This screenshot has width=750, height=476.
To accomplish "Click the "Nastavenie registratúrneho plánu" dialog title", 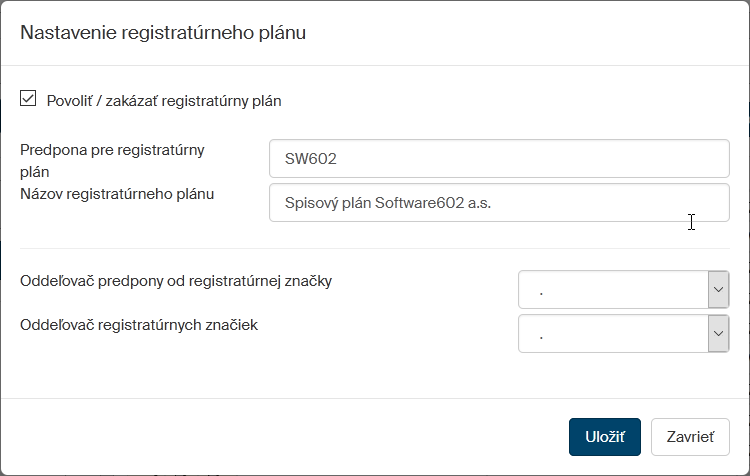I will [x=163, y=33].
